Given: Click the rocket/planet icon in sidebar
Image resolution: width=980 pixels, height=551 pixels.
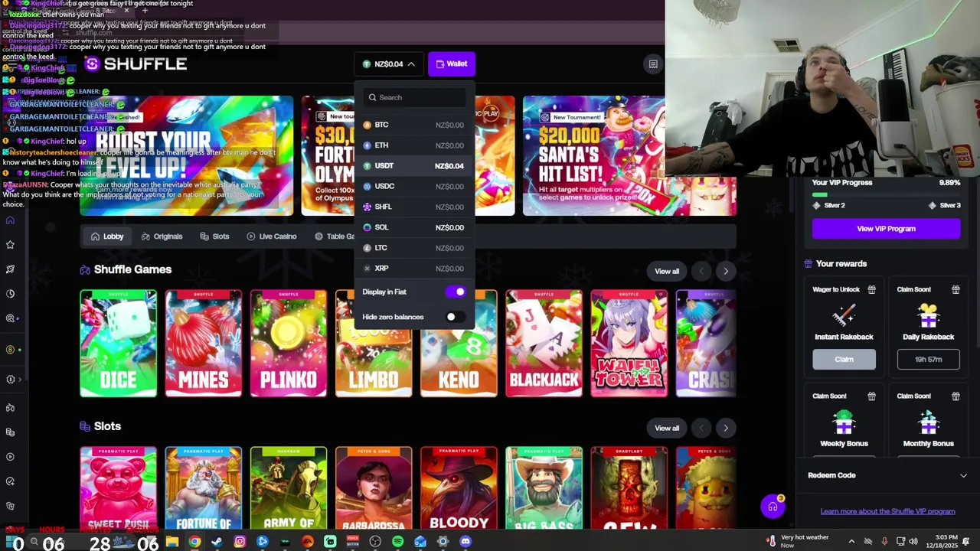Looking at the screenshot, I should pos(10,269).
